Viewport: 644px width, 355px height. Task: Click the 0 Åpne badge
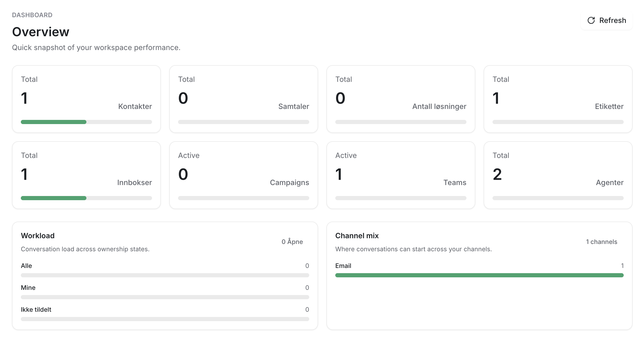coord(292,242)
